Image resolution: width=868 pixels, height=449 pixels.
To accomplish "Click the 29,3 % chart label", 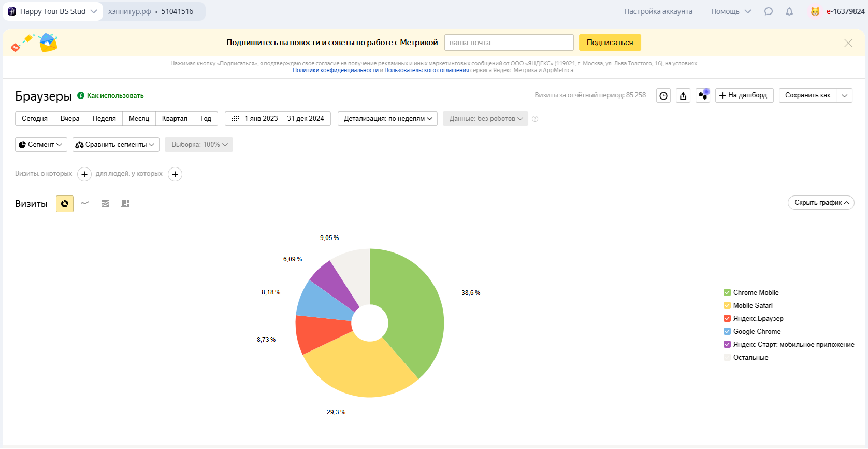I will pos(336,412).
